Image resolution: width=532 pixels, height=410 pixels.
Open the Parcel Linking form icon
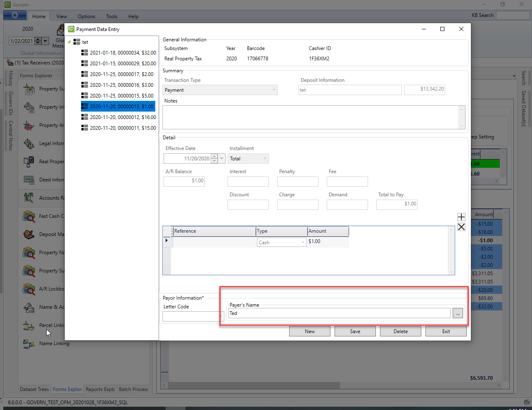pyautogui.click(x=29, y=326)
